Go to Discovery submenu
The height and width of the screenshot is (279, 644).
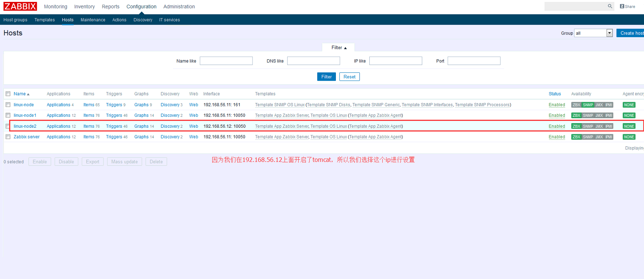(143, 20)
